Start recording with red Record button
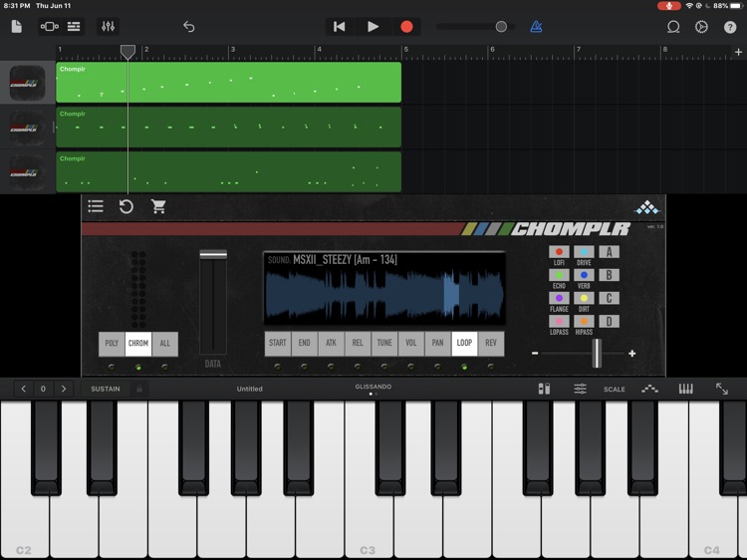The image size is (747, 560). 406,27
